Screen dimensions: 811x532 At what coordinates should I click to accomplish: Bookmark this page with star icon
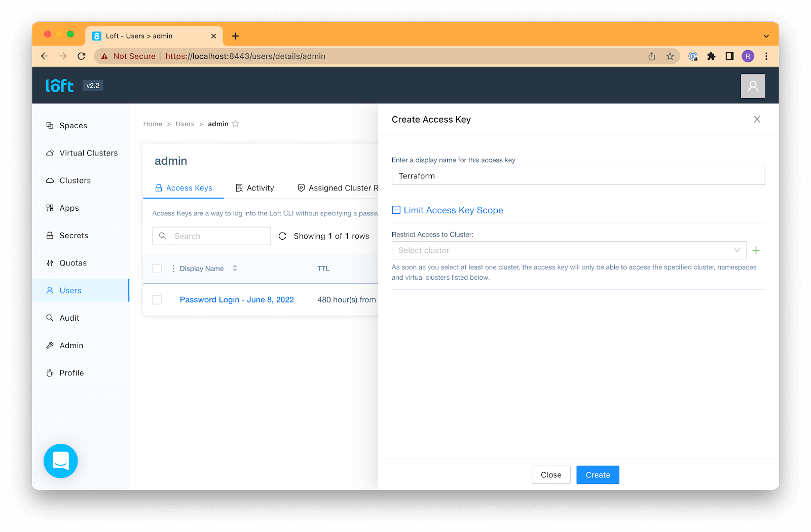(x=670, y=56)
